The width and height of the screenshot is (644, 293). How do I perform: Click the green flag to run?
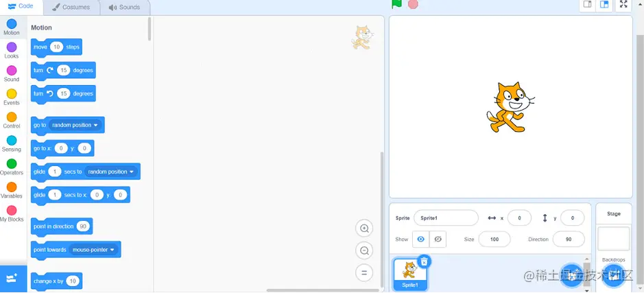pos(396,3)
